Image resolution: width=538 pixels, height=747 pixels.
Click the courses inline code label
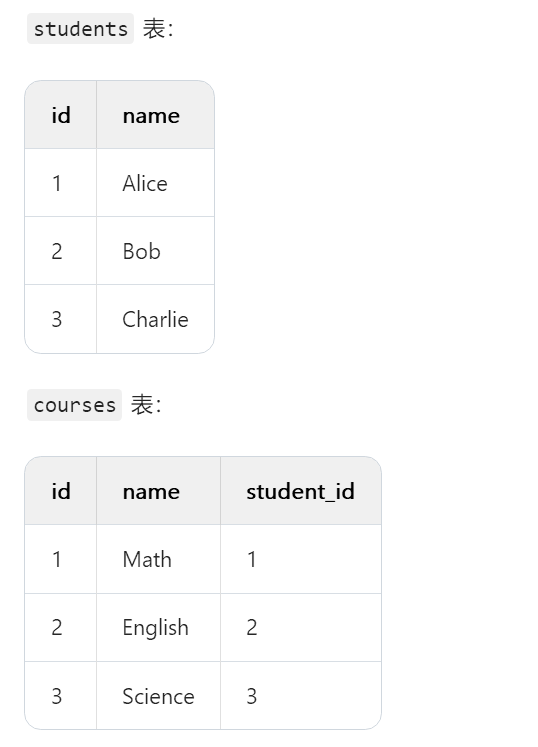tap(74, 405)
